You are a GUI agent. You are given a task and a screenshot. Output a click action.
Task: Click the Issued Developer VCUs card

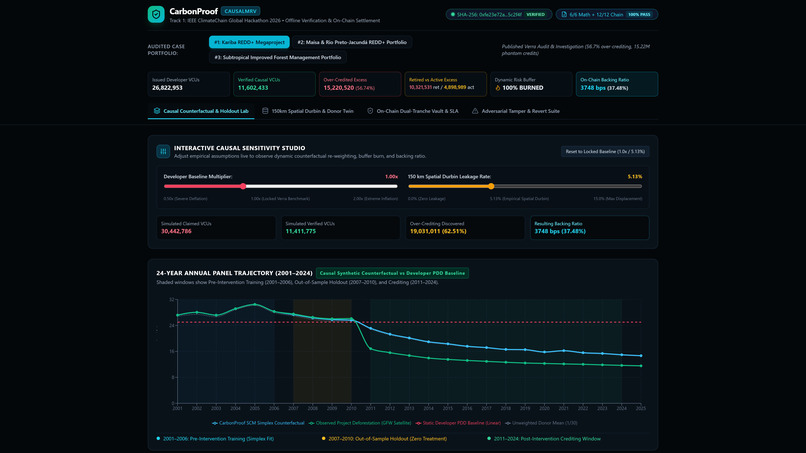tap(189, 84)
